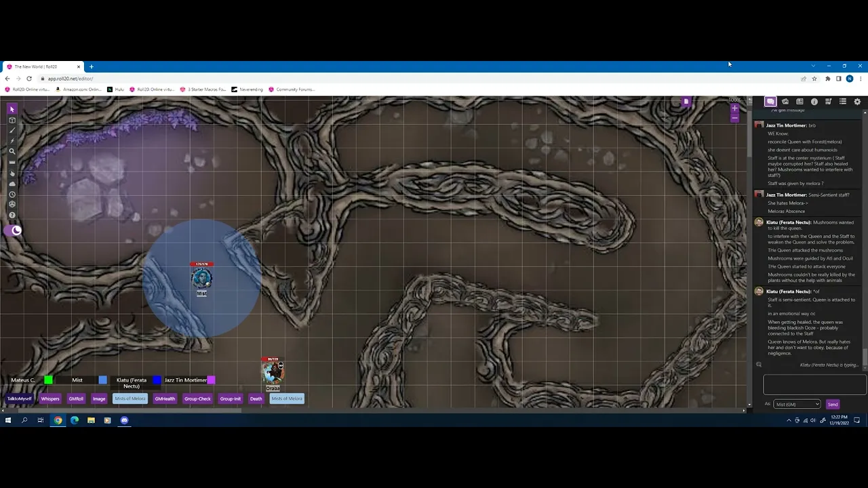868x488 pixels.
Task: Open the d20 Dice Rolling tool
Action: (x=12, y=205)
